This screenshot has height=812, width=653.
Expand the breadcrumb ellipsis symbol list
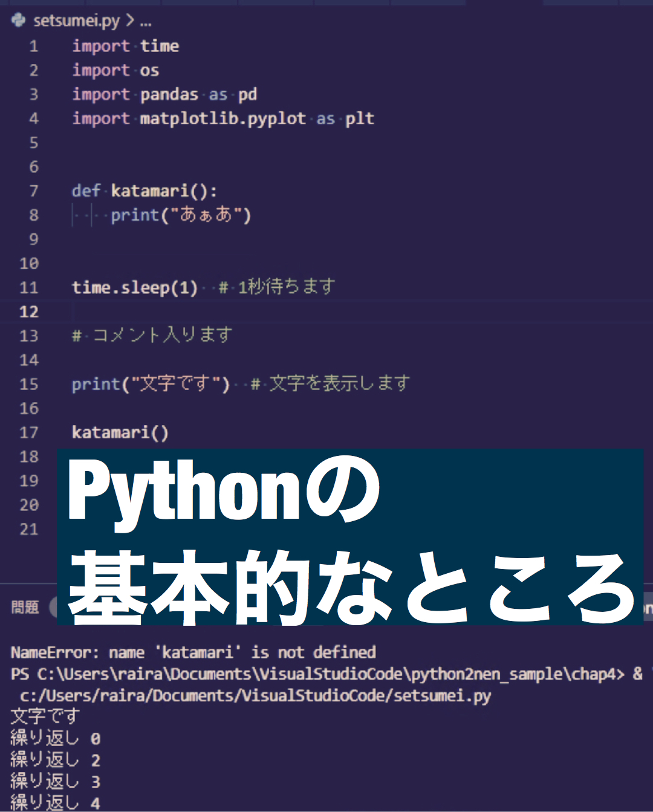(x=146, y=22)
